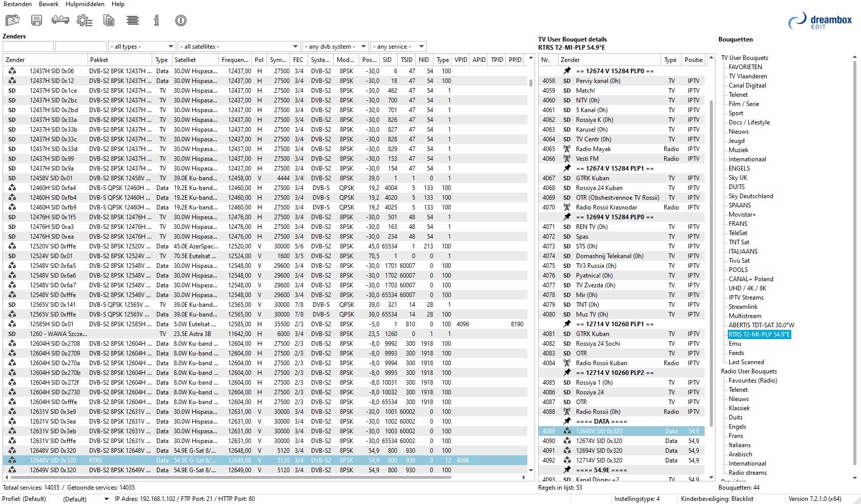This screenshot has width=861, height=504.
Task: Open the '- all types -' filter dropdown
Action: pyautogui.click(x=142, y=47)
